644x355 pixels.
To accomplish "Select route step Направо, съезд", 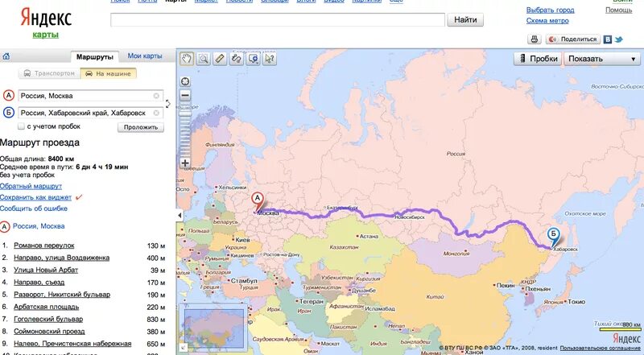I will [x=39, y=283].
